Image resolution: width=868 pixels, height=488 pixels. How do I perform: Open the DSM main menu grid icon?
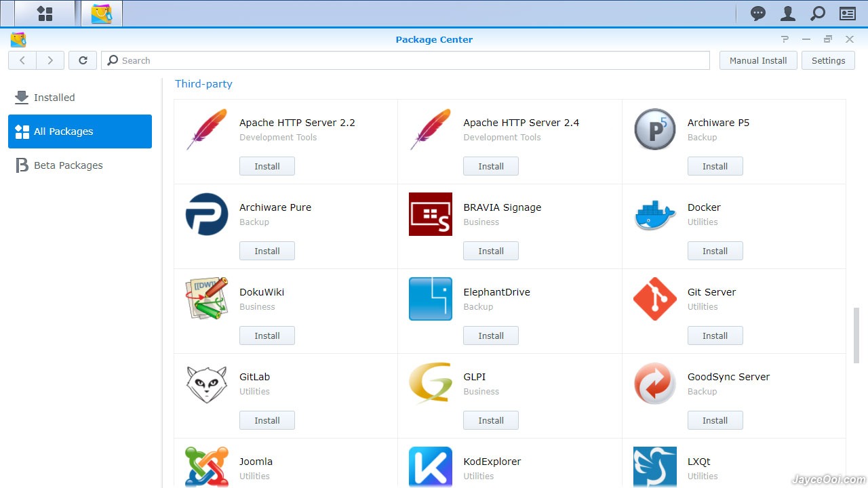point(45,14)
